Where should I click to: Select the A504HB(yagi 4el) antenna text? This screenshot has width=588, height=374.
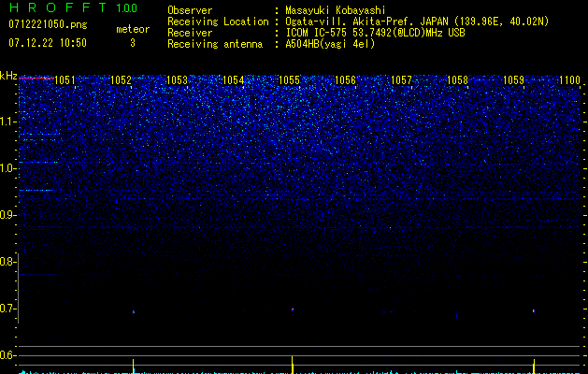click(330, 44)
